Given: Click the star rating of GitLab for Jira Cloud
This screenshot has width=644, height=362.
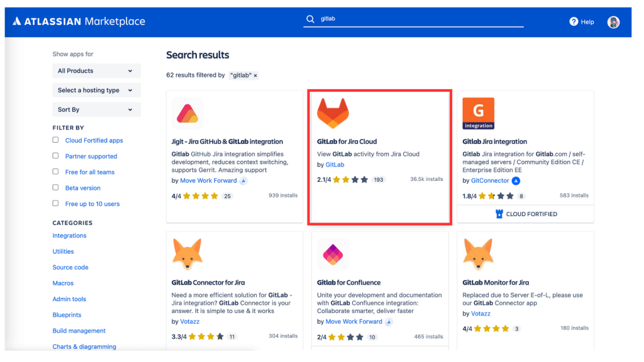Looking at the screenshot, I should [x=350, y=180].
